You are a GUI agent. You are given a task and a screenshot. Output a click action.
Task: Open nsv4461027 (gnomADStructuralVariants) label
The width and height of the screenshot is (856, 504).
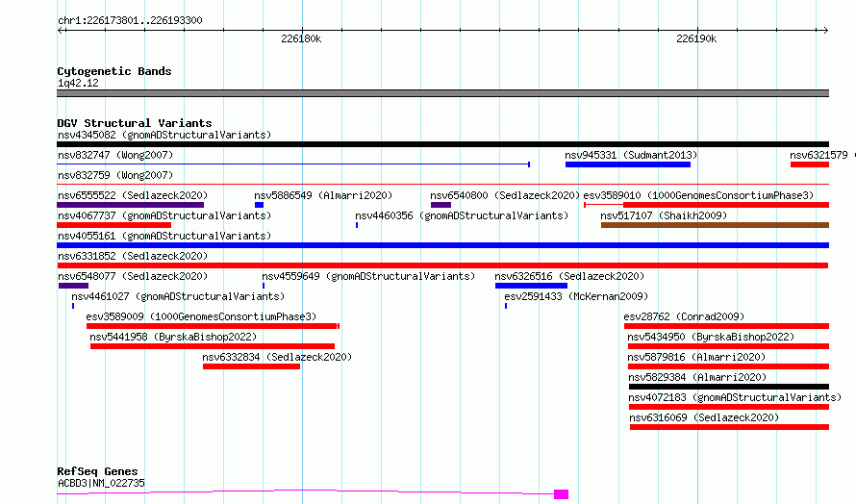(178, 296)
